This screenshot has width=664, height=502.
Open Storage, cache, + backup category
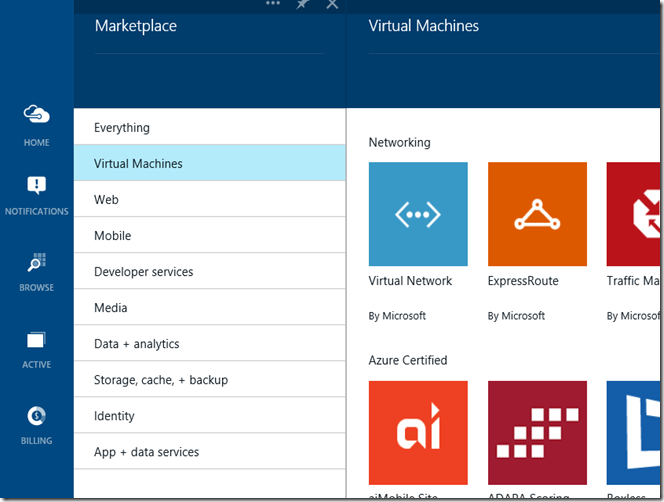pyautogui.click(x=160, y=380)
